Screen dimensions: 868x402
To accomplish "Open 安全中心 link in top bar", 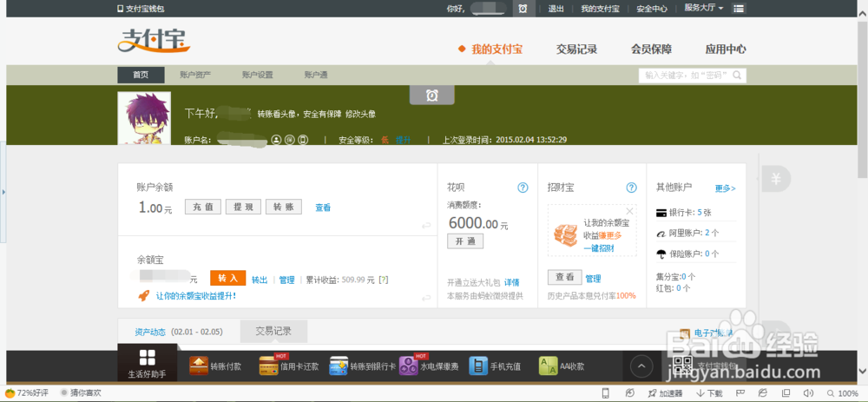I will coord(652,9).
